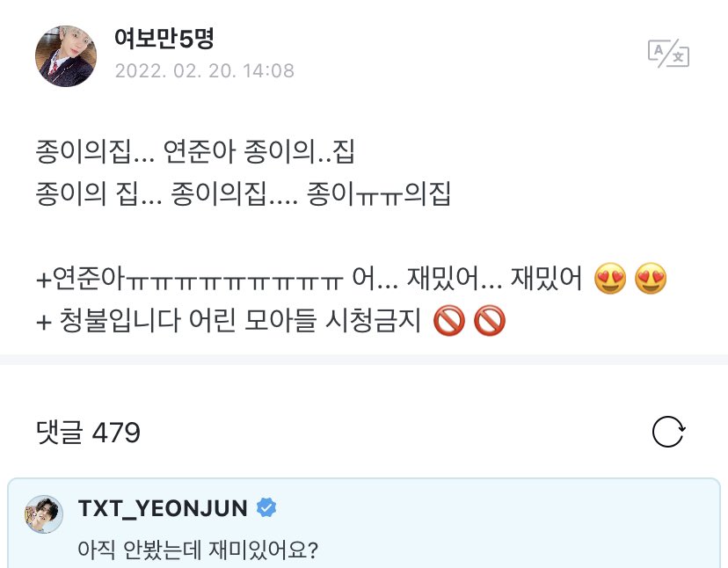The image size is (728, 568).
Task: Click the first prohibited sign emoji
Action: point(449,320)
